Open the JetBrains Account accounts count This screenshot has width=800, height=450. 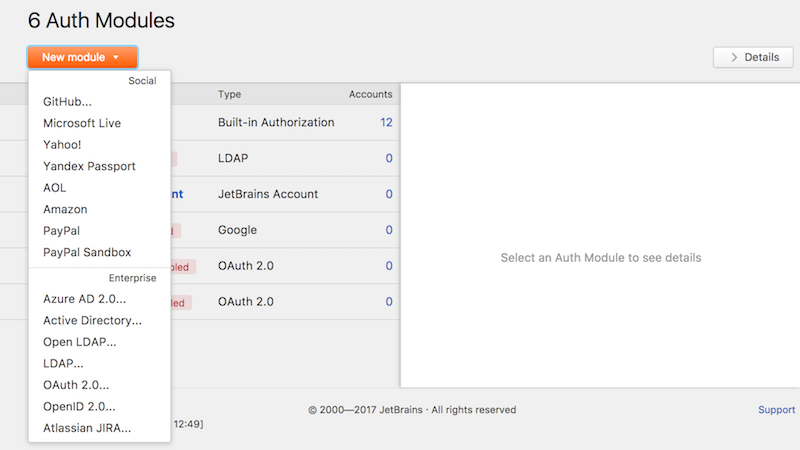(x=389, y=194)
